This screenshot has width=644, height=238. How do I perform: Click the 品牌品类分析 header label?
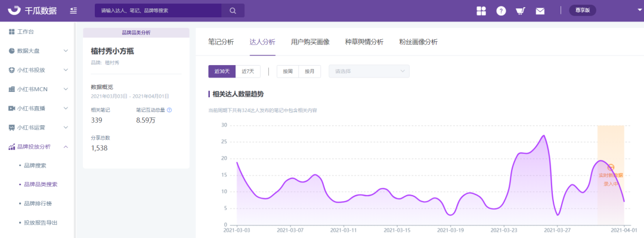pos(137,32)
